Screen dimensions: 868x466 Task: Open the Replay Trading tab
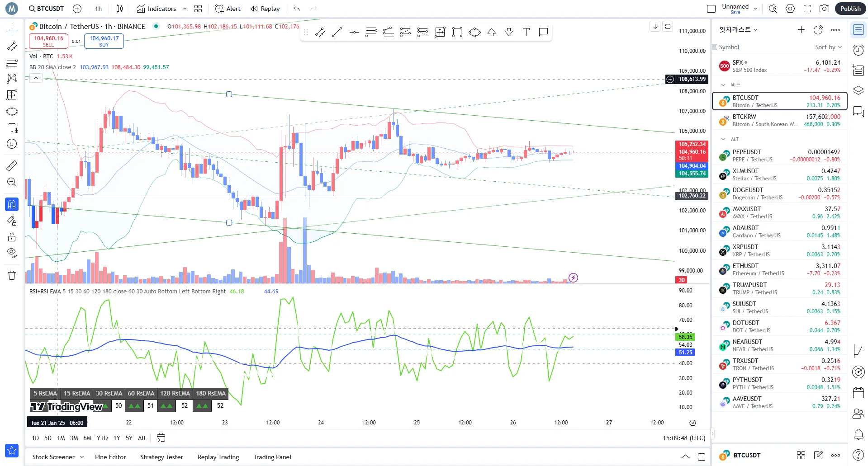coord(218,457)
